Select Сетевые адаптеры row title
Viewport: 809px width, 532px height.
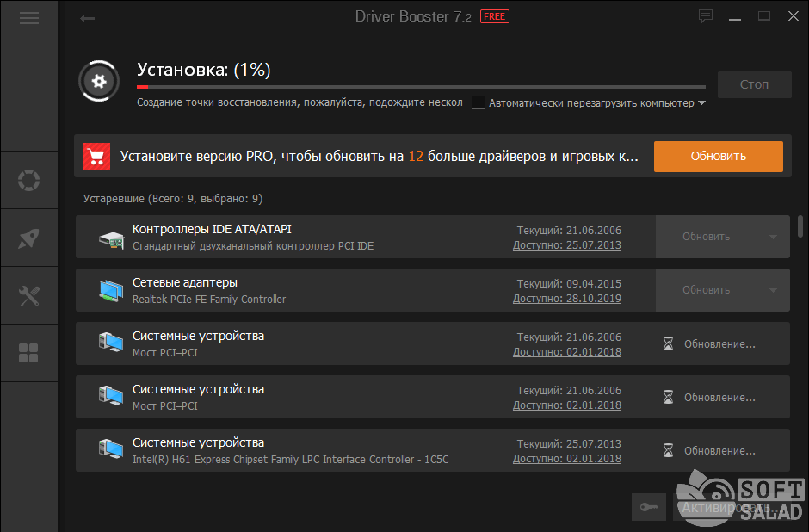(x=185, y=282)
